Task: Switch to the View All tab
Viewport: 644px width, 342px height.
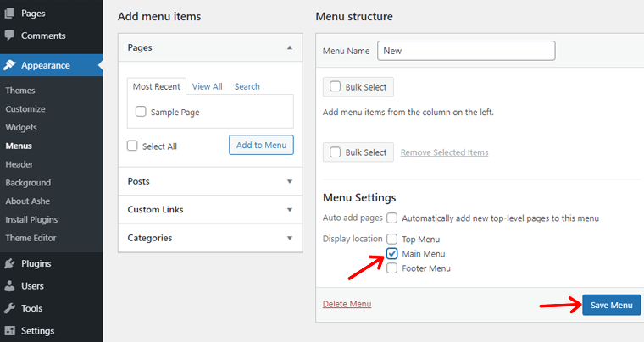Action: tap(207, 86)
